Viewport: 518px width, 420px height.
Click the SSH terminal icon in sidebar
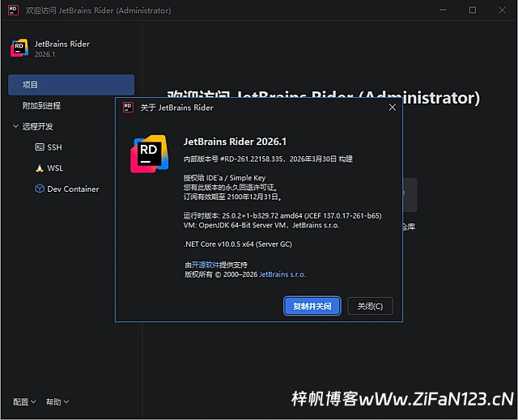(39, 147)
